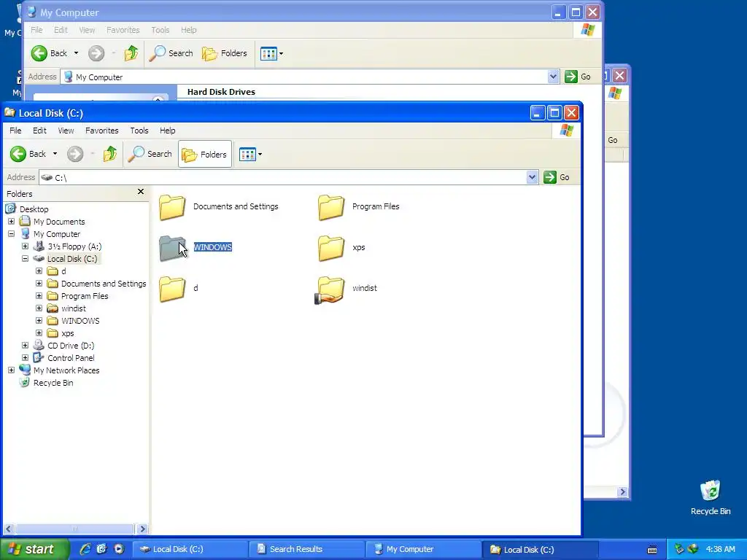The height and width of the screenshot is (560, 747).
Task: Click scroll right arrow in rearmost window
Action: click(x=622, y=492)
